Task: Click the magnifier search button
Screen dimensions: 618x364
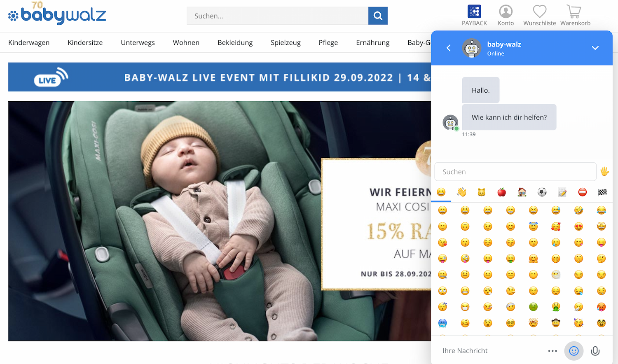Action: click(378, 16)
